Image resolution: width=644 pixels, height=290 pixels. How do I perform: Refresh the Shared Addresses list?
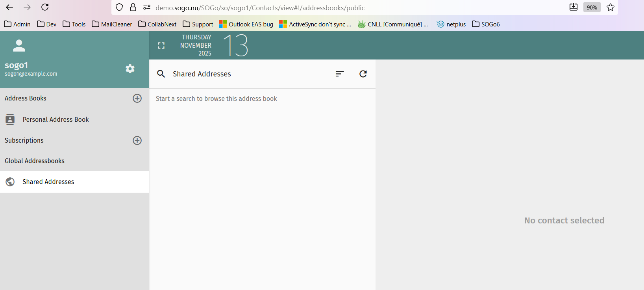click(x=363, y=74)
